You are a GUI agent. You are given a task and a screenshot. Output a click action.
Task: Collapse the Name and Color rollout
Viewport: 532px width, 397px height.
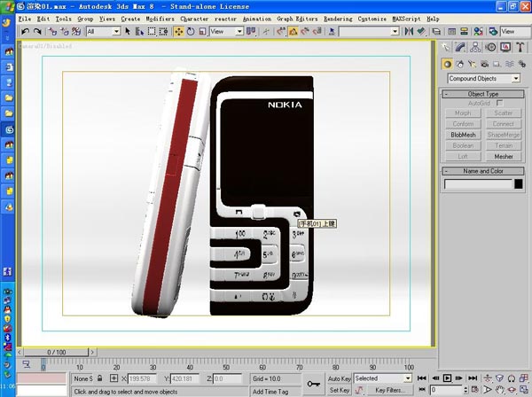483,171
